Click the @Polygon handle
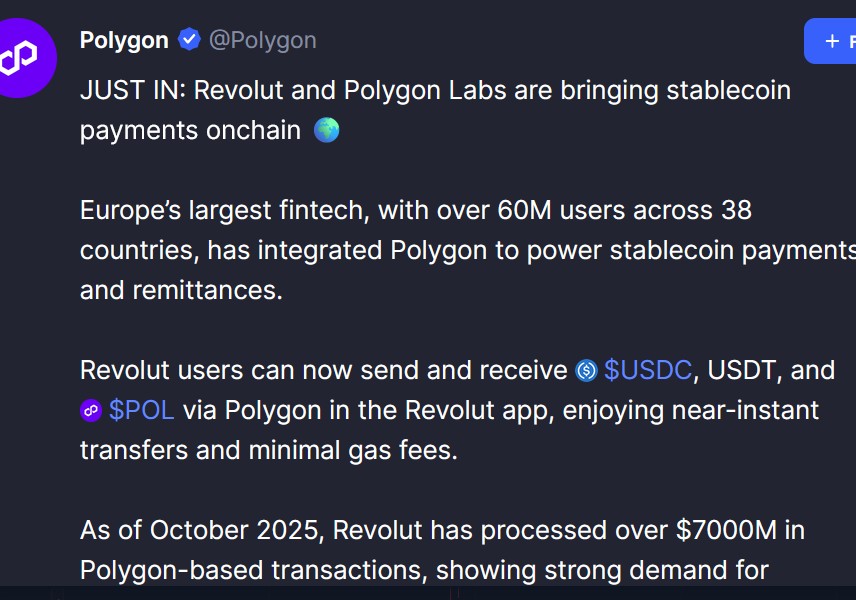The height and width of the screenshot is (600, 856). [262, 40]
